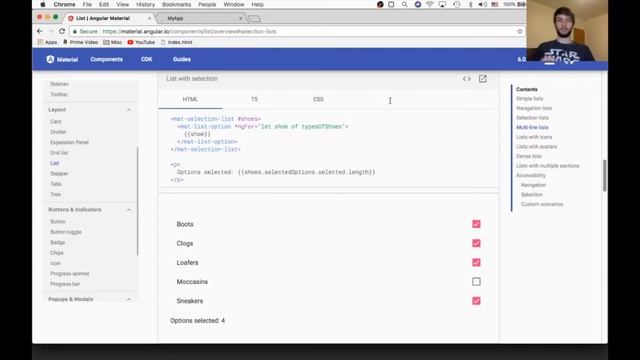Close the MyApp browser tab
The image size is (640, 360).
point(241,18)
